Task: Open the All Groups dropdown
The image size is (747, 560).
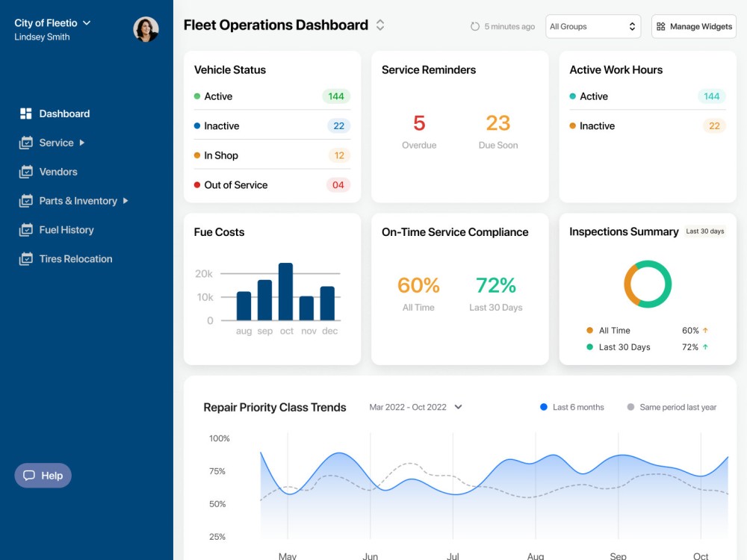Action: 592,27
